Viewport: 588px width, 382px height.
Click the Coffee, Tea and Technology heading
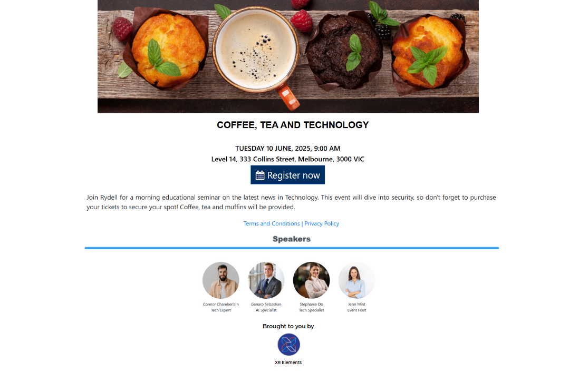click(293, 125)
